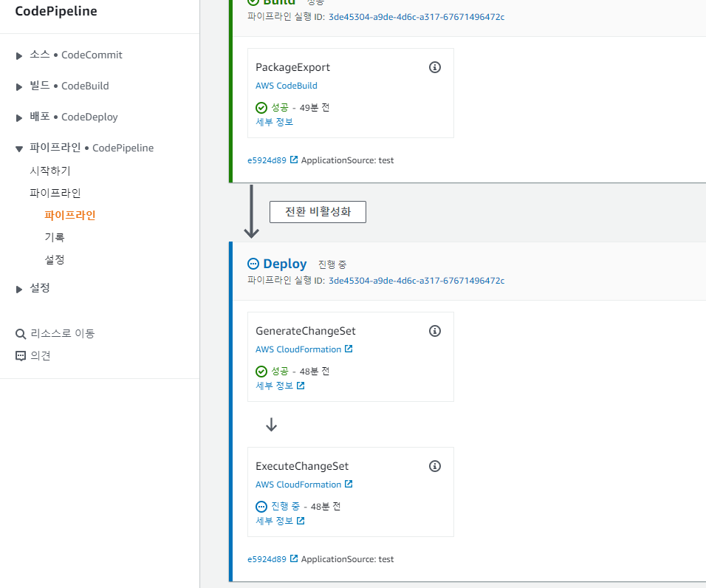This screenshot has height=588, width=706.
Task: Open commit e5924d89 link in Build stage
Action: pyautogui.click(x=267, y=160)
